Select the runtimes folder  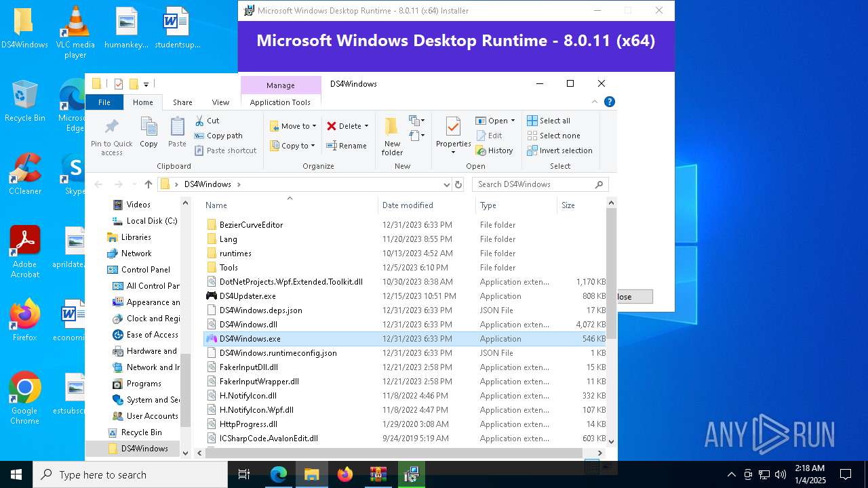coord(404,253)
